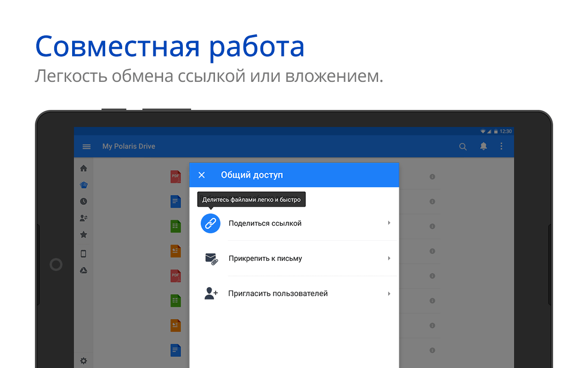Expand arrow next to Поделиться ссылкой
588x368 pixels.
click(389, 223)
